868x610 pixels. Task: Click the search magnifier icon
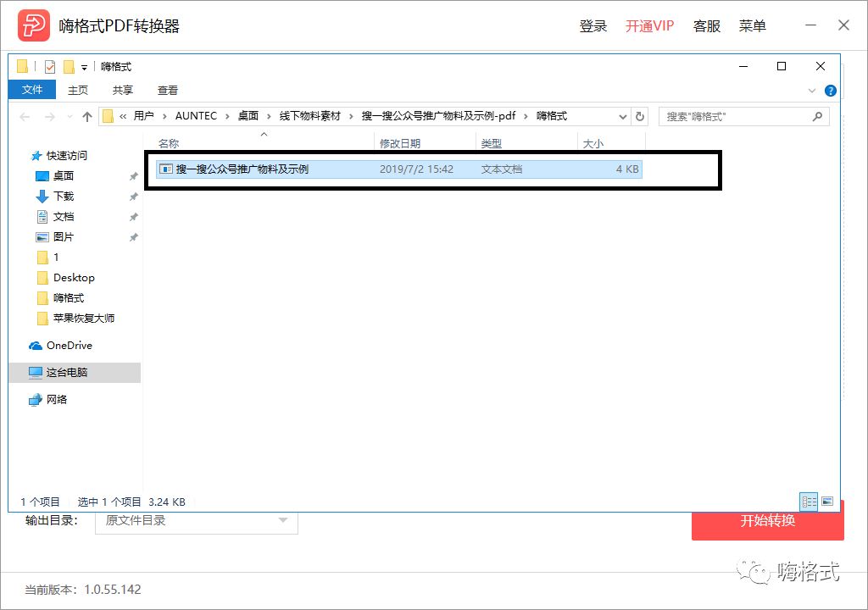816,116
